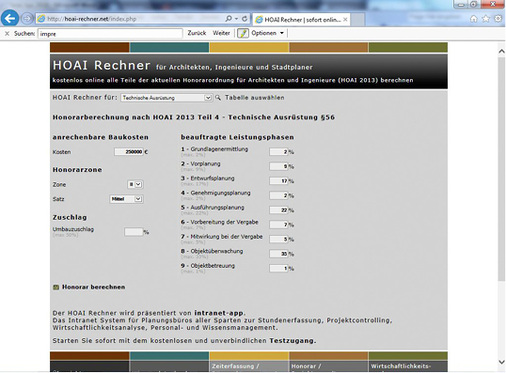This screenshot has height=373, width=506.
Task: Click the Vorbereitung der Vergabe percent field
Action: (279, 225)
